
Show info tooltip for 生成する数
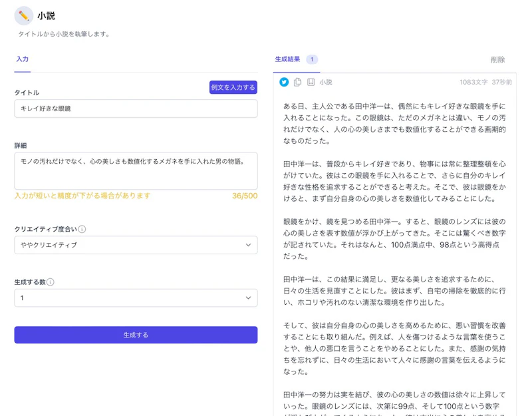pos(51,282)
